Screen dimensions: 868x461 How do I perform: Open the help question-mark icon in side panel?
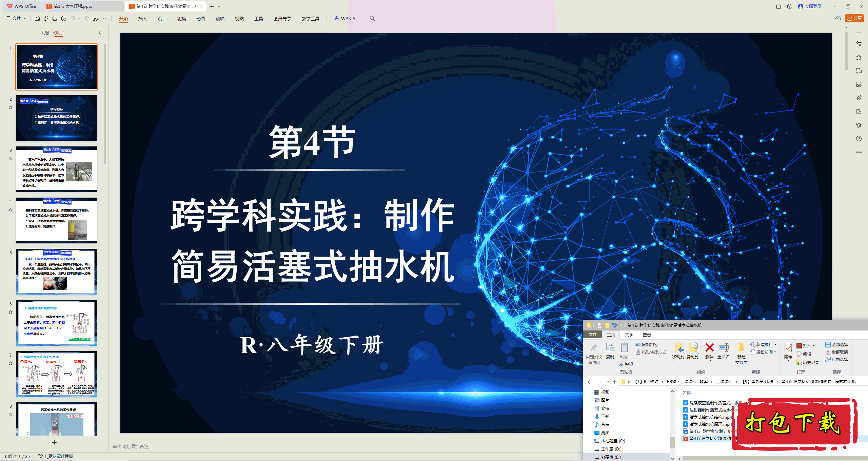[859, 139]
